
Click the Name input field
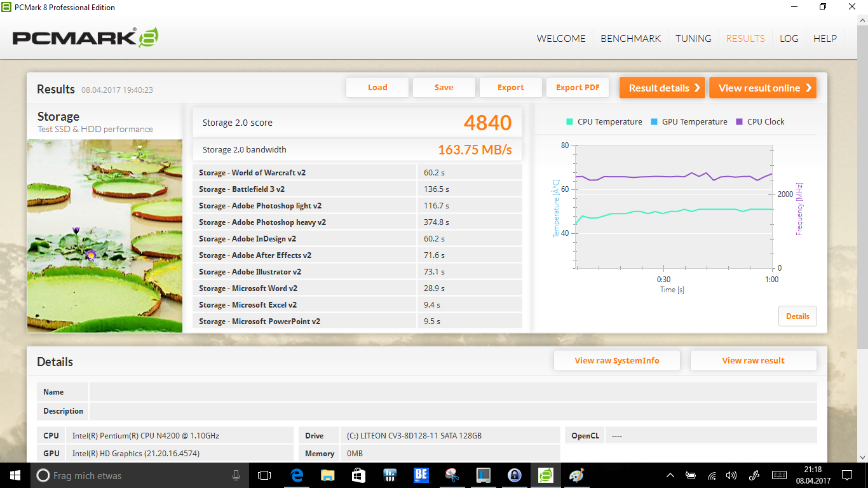point(453,392)
